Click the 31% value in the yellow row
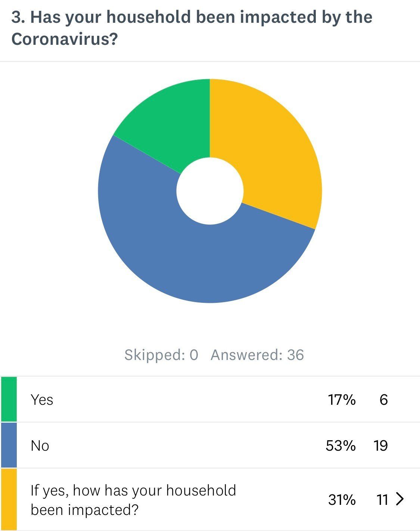Image resolution: width=420 pixels, height=531 pixels. (x=342, y=499)
